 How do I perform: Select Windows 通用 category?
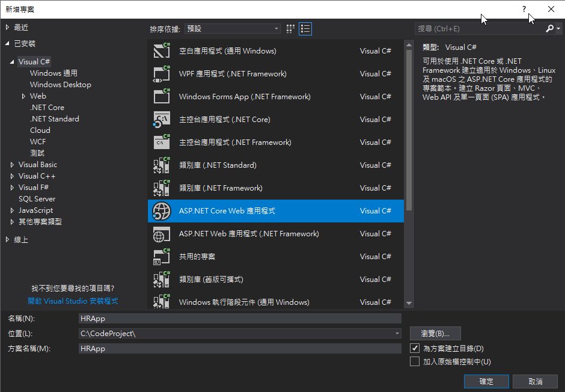coord(53,73)
